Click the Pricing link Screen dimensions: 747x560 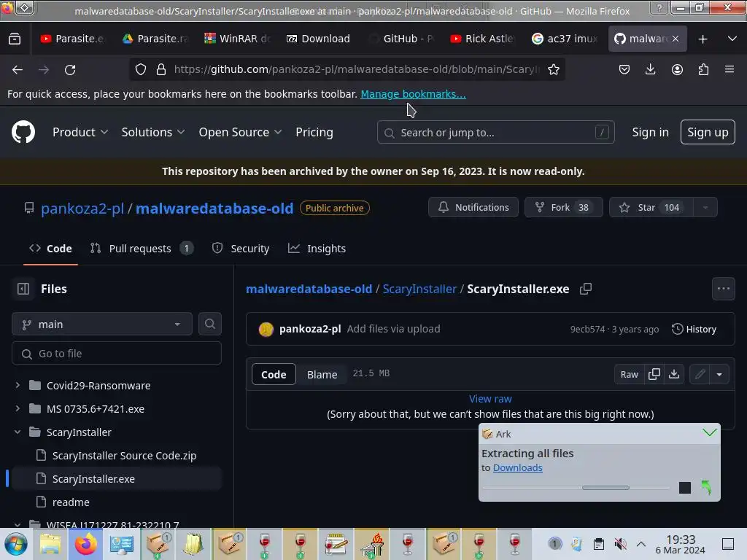314,132
